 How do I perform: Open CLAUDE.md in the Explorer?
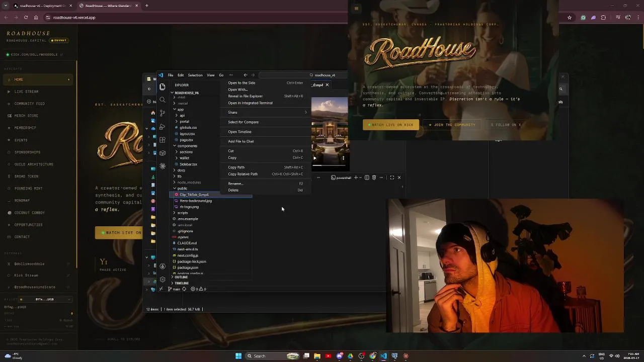tap(187, 243)
